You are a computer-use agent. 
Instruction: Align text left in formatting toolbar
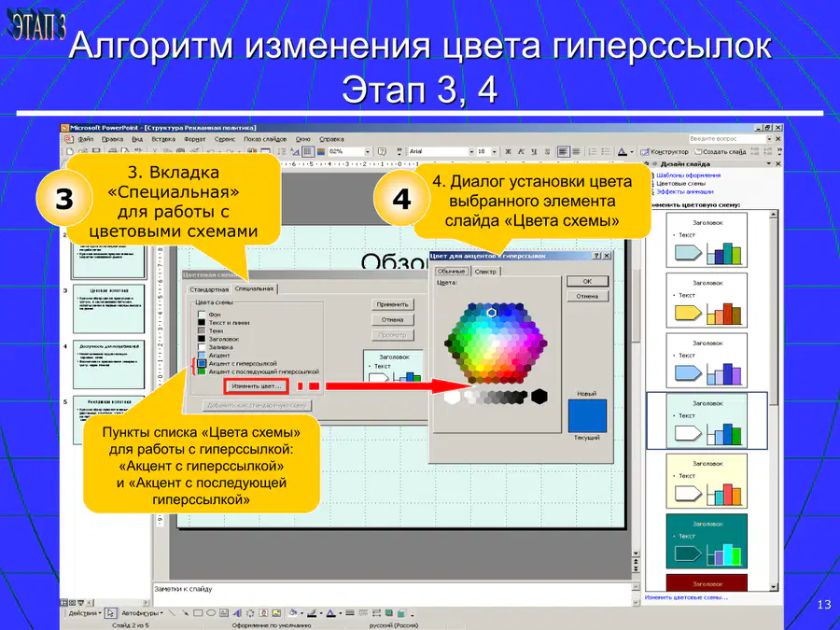click(x=563, y=151)
